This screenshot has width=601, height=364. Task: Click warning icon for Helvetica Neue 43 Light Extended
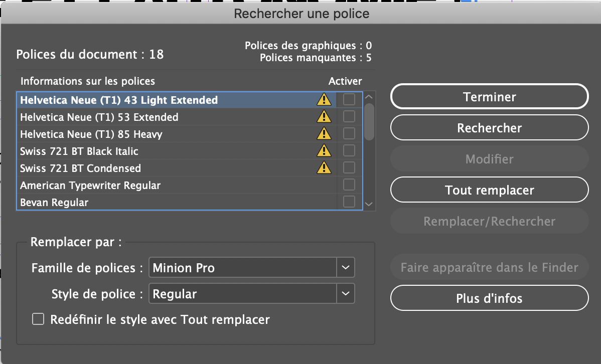click(324, 100)
